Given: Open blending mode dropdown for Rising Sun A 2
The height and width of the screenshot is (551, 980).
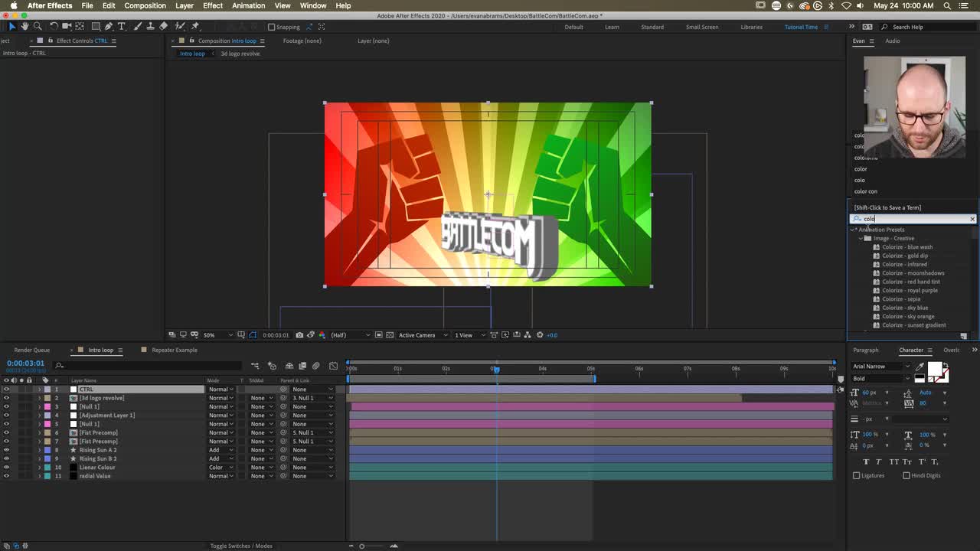Looking at the screenshot, I should pyautogui.click(x=221, y=450).
